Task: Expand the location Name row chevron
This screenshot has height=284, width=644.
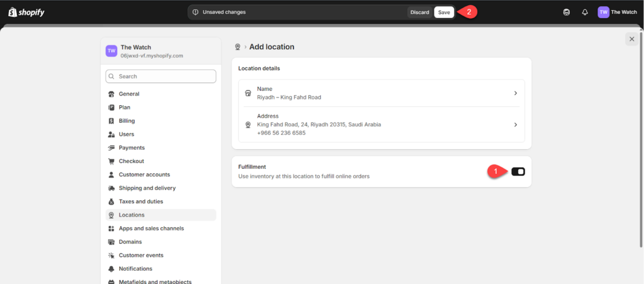Action: pos(515,93)
